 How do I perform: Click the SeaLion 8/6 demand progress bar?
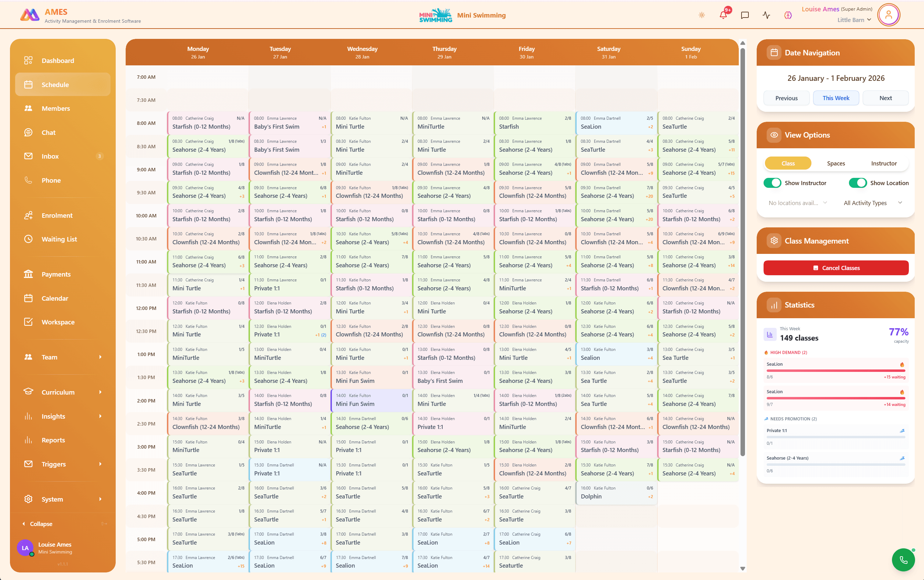[836, 371]
